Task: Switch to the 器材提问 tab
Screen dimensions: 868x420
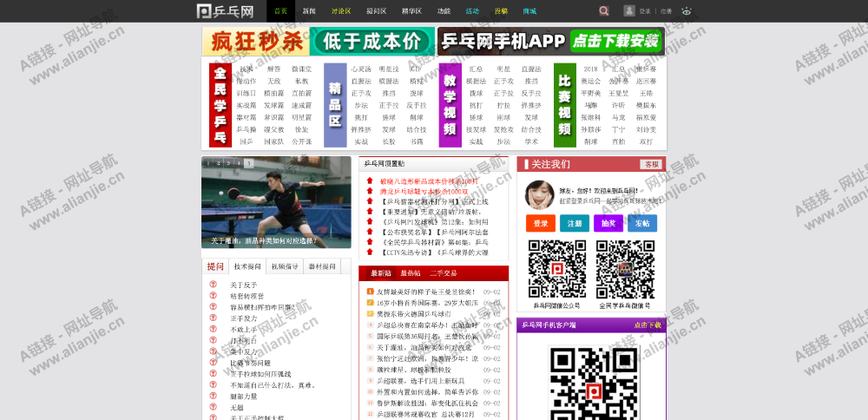Action: (x=322, y=266)
